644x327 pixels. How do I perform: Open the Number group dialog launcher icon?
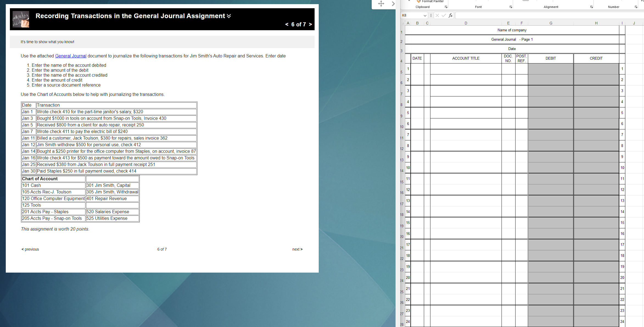click(636, 6)
